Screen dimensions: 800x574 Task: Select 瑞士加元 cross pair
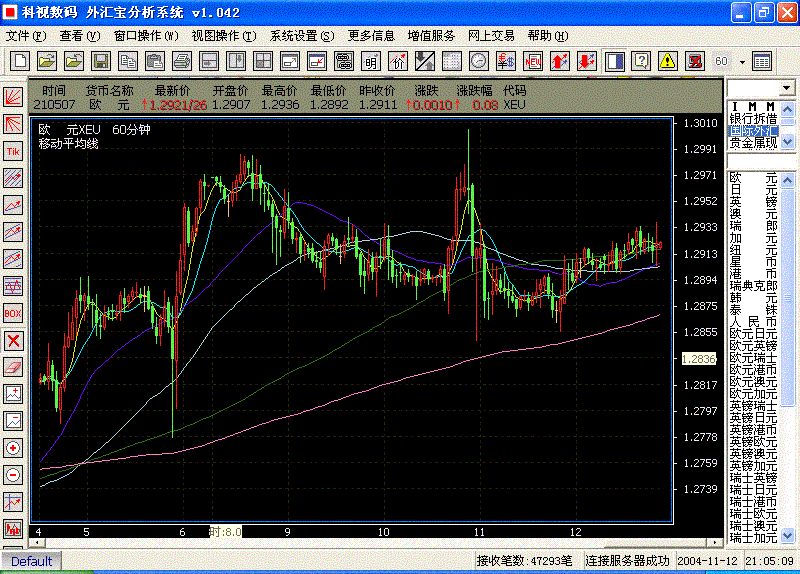click(754, 538)
